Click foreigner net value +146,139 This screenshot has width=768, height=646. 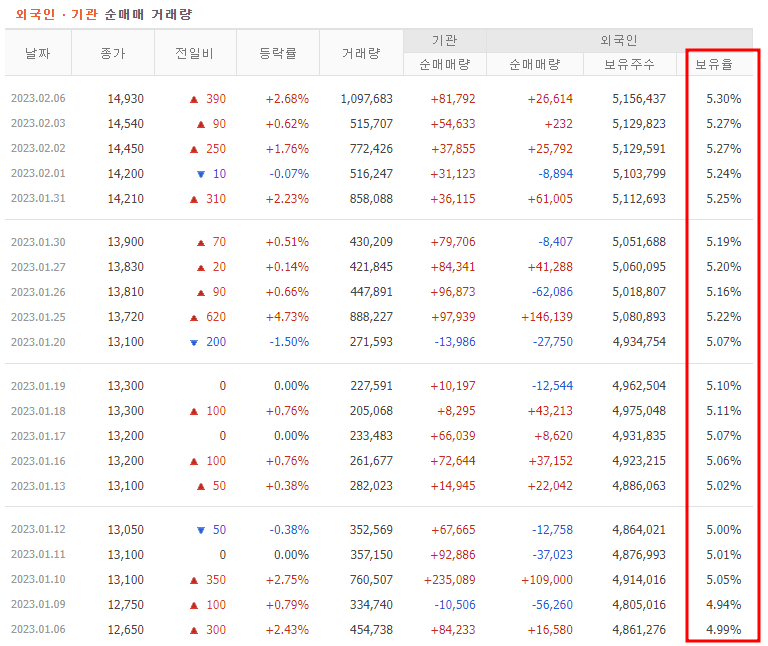point(547,316)
